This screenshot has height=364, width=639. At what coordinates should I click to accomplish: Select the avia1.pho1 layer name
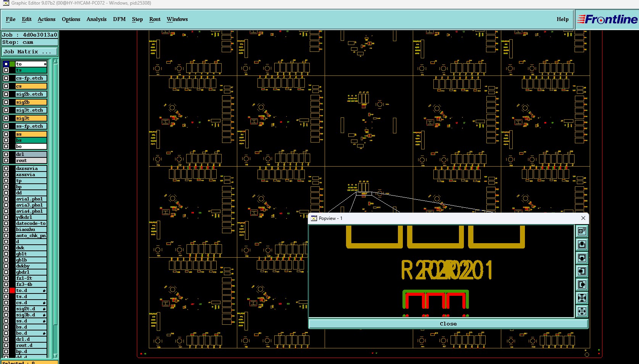pos(31,199)
